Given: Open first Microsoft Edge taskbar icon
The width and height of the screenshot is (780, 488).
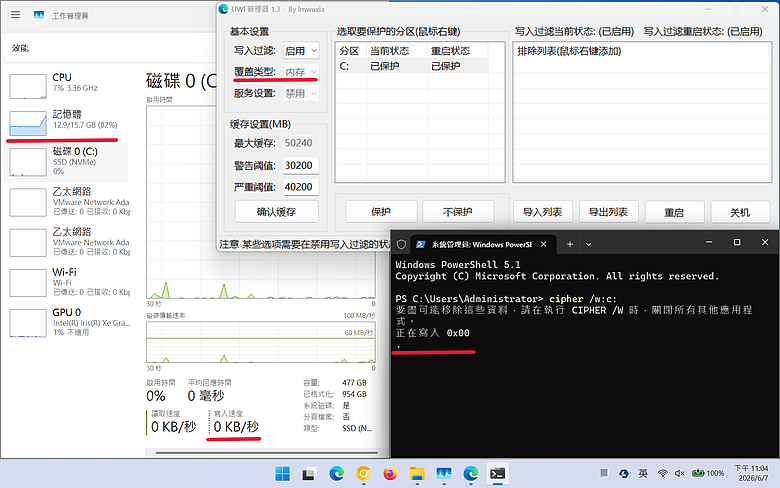Looking at the screenshot, I should tap(336, 474).
